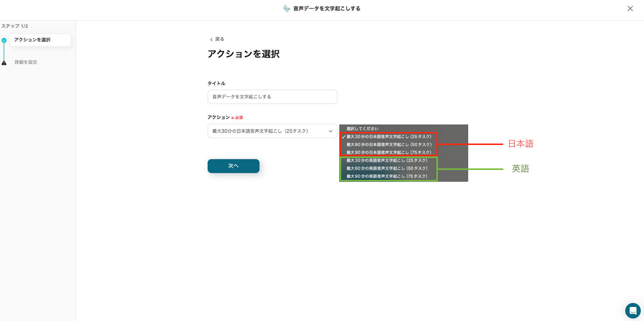Select the 詳細を設定 step
This screenshot has height=321, width=644.
26,62
